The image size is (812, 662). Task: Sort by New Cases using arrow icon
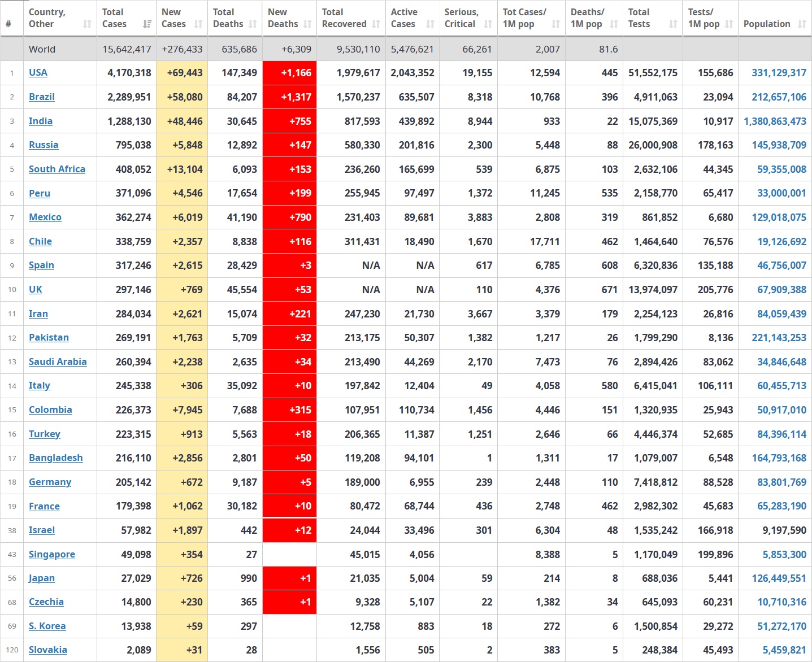198,24
